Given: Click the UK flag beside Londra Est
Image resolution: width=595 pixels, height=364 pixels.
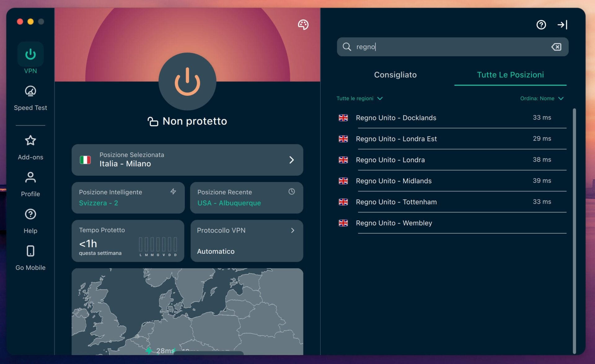Looking at the screenshot, I should 343,139.
